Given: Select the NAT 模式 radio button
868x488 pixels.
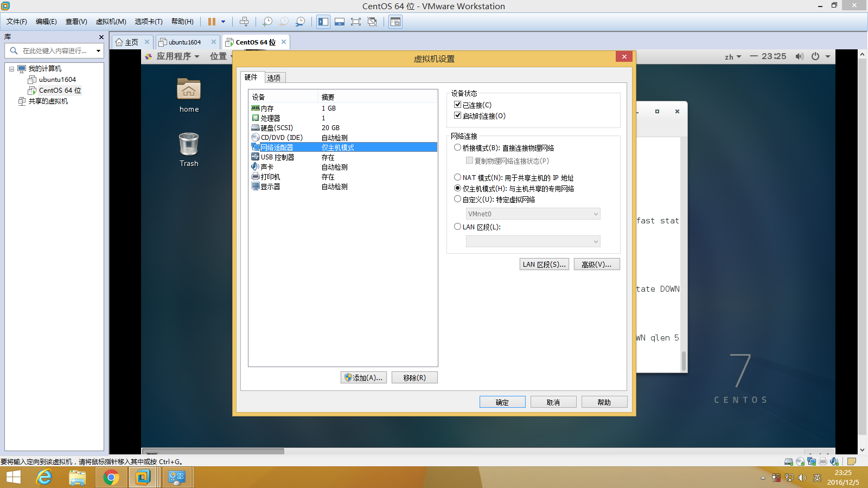Looking at the screenshot, I should click(458, 177).
